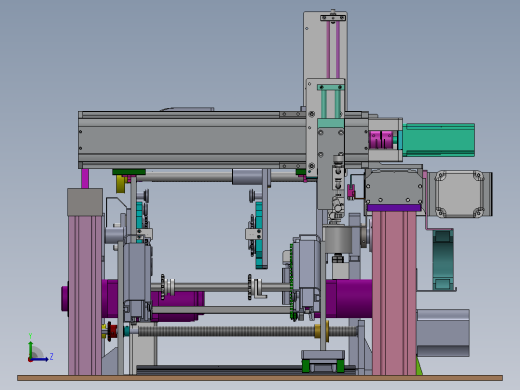520x390 pixels.
Task: Click the blue Z axis arrow of the triad
Action: coord(40,359)
